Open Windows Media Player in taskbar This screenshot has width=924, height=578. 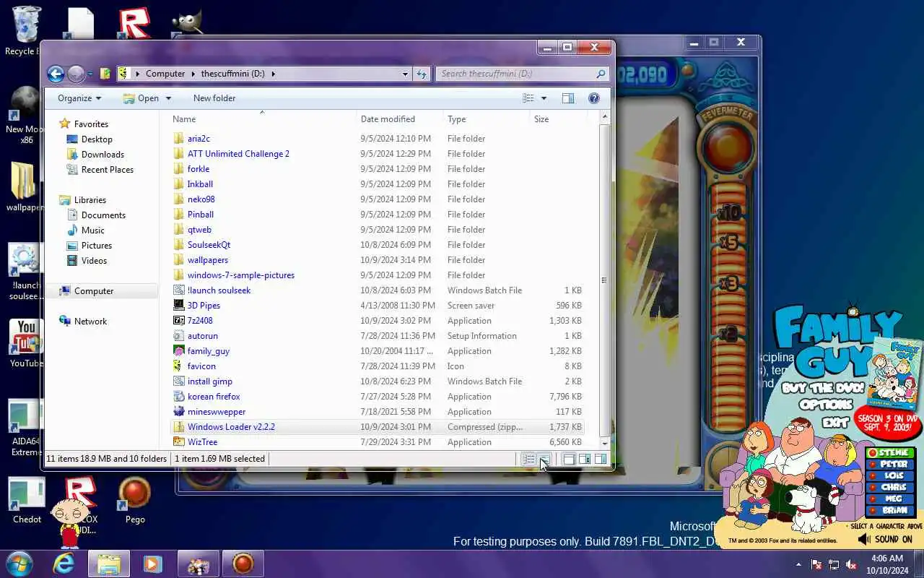click(x=152, y=564)
